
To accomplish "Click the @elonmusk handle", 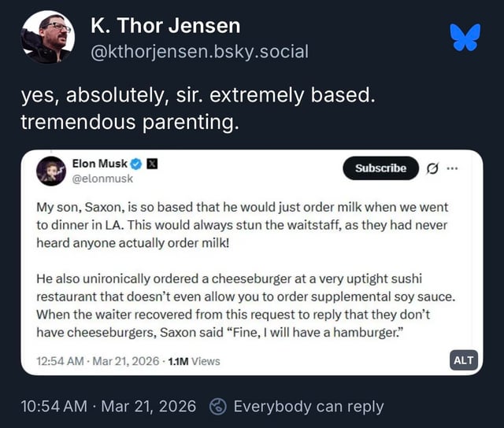I will (x=102, y=179).
